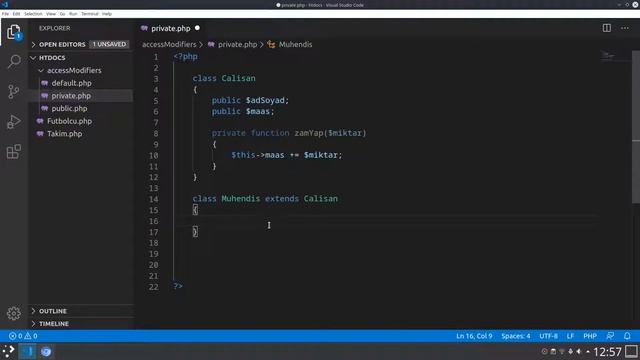Open the Explorer view in activity bar
The image size is (640, 360).
click(x=13, y=32)
